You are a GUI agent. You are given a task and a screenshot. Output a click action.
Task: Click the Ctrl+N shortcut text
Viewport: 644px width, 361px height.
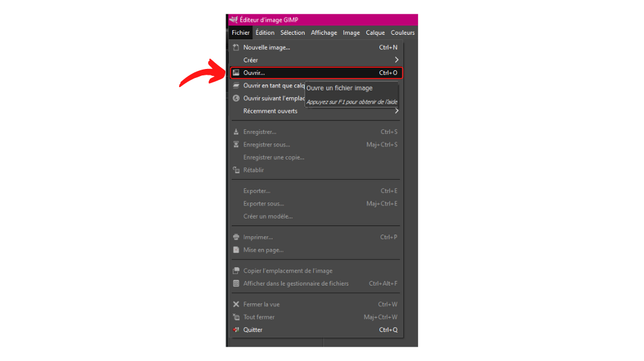(388, 47)
